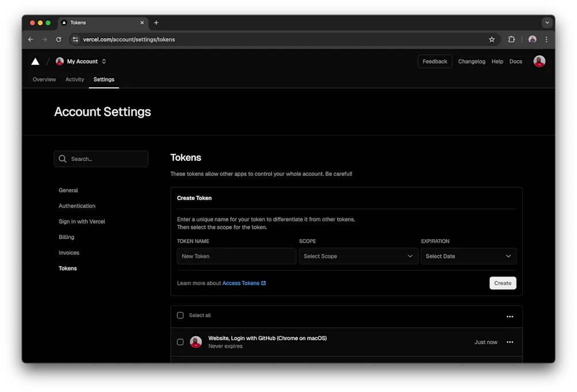577x392 pixels.
Task: Click the Vercel triangle logo
Action: pos(35,61)
